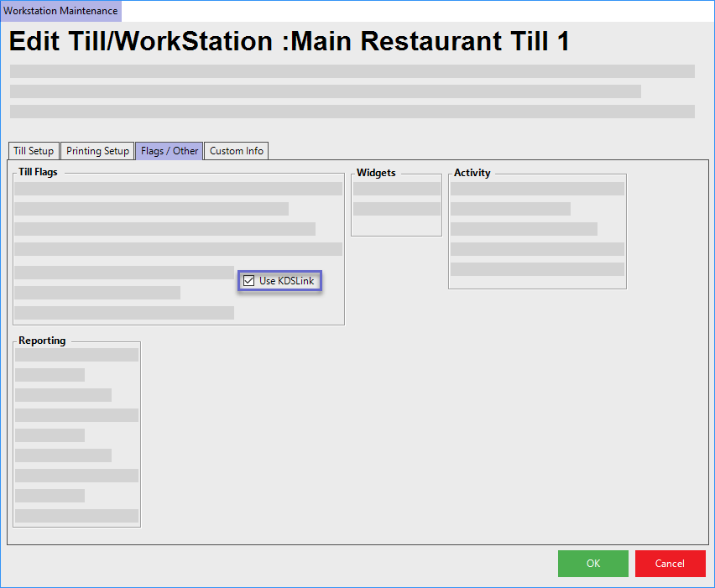This screenshot has height=588, width=715.
Task: Click the Activity group heading
Action: [x=472, y=173]
